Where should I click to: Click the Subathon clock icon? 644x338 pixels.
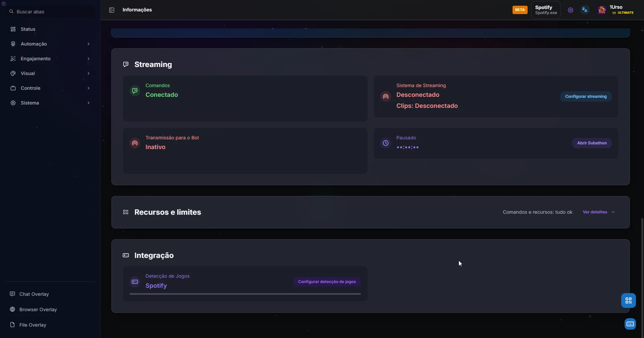tap(386, 143)
